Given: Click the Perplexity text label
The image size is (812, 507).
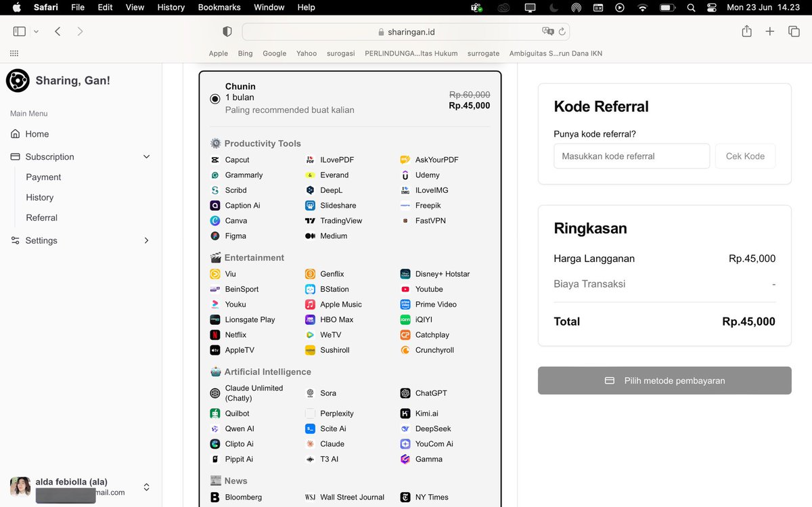Looking at the screenshot, I should click(337, 414).
